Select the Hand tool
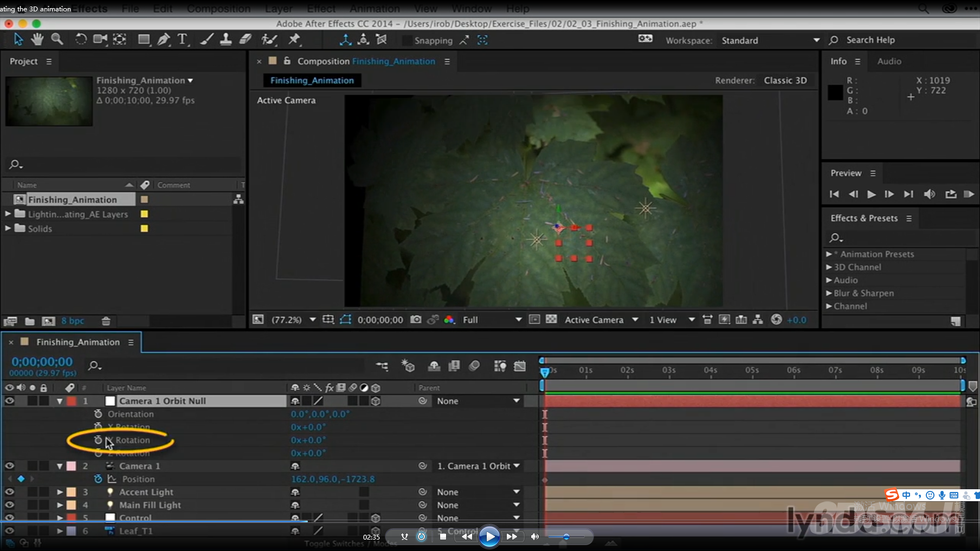The width and height of the screenshot is (980, 551). coord(37,39)
